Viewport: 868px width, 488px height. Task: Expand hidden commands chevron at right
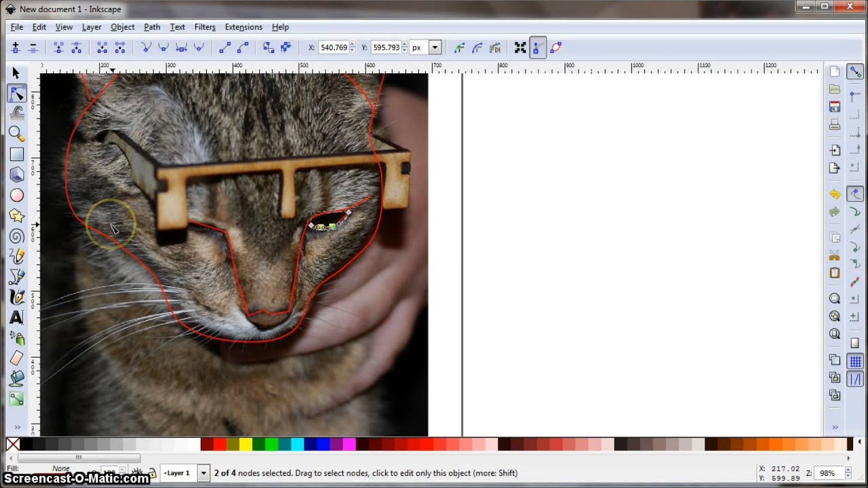(x=835, y=427)
